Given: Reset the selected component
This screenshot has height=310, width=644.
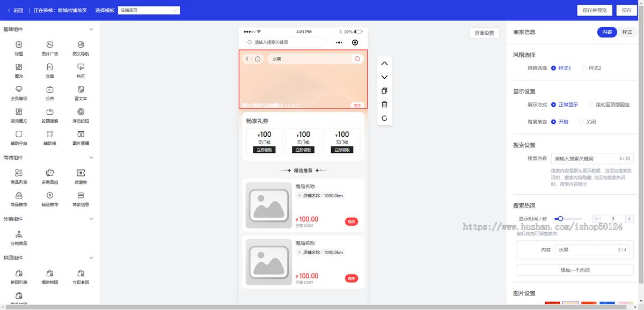Looking at the screenshot, I should pos(384,118).
